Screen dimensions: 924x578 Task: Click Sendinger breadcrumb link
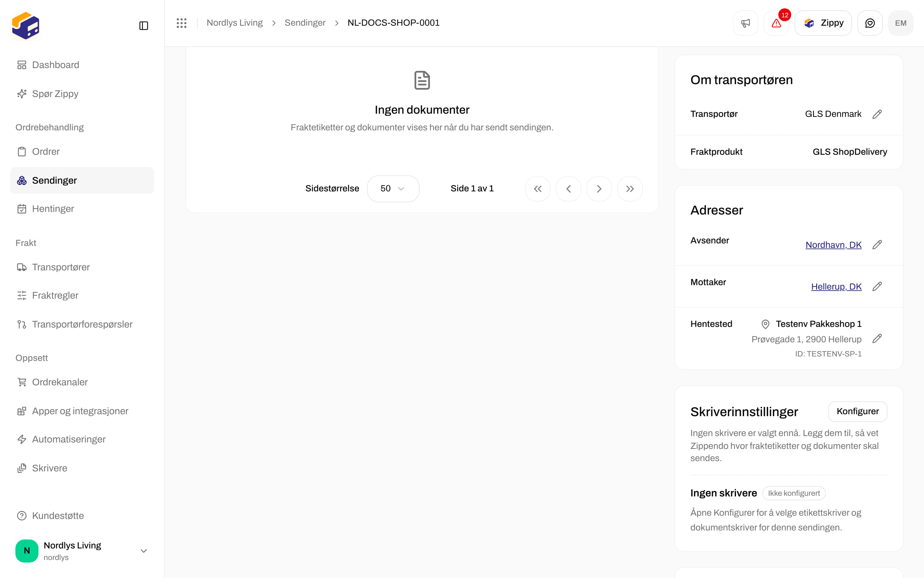[305, 23]
